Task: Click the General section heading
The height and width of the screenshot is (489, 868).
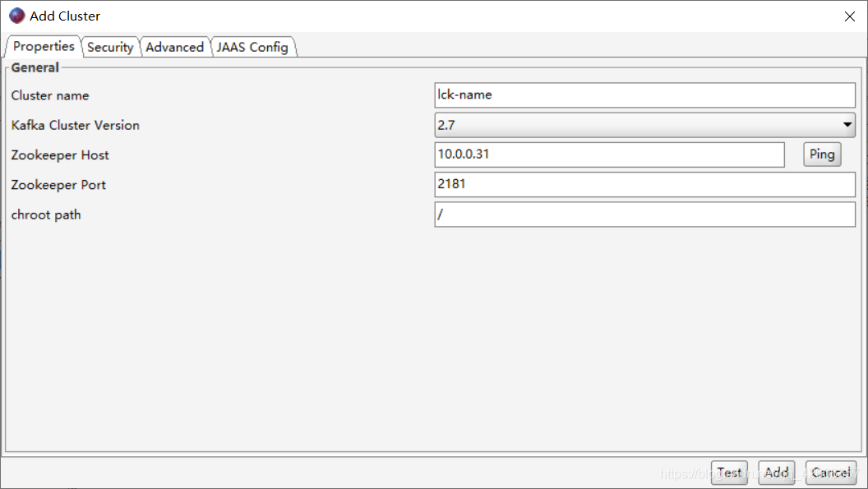Action: [x=35, y=67]
